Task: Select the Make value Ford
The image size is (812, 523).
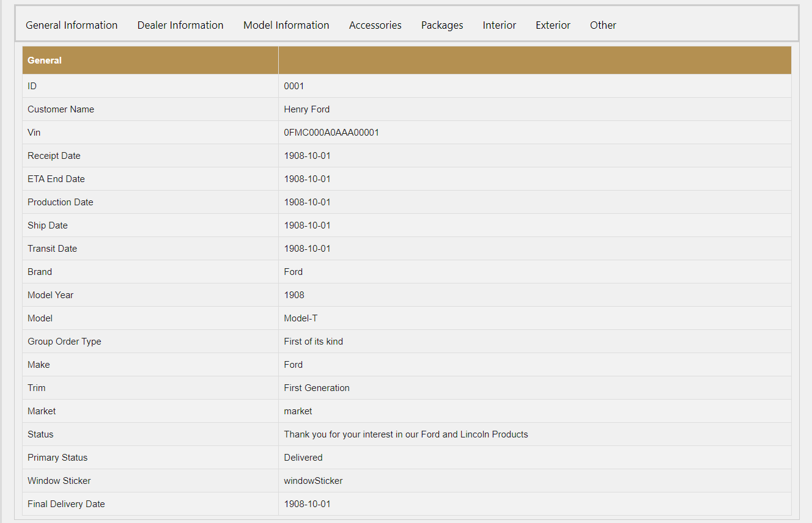Action: tap(293, 365)
